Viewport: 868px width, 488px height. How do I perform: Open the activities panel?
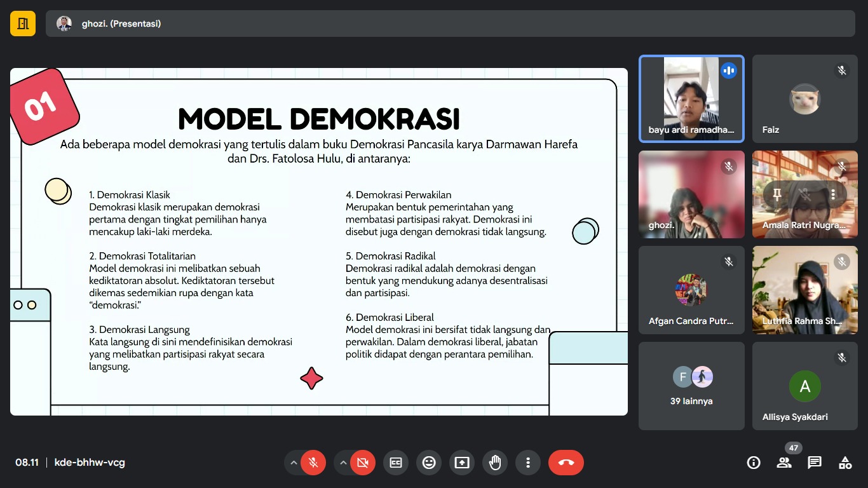point(845,463)
